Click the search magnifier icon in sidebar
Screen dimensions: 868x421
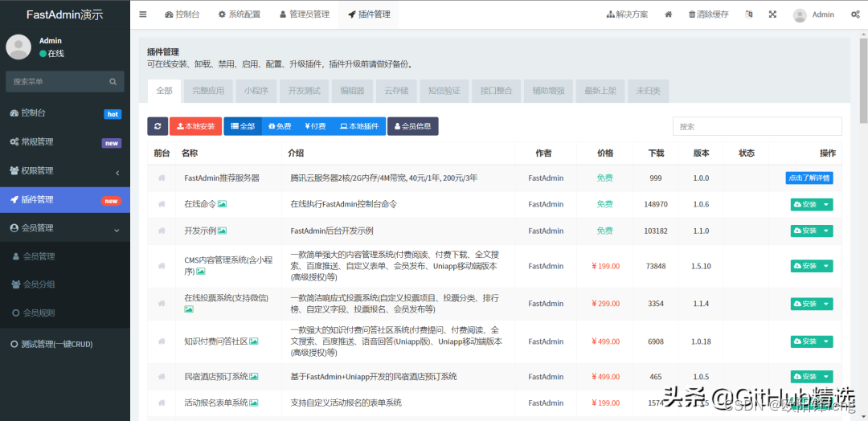113,81
